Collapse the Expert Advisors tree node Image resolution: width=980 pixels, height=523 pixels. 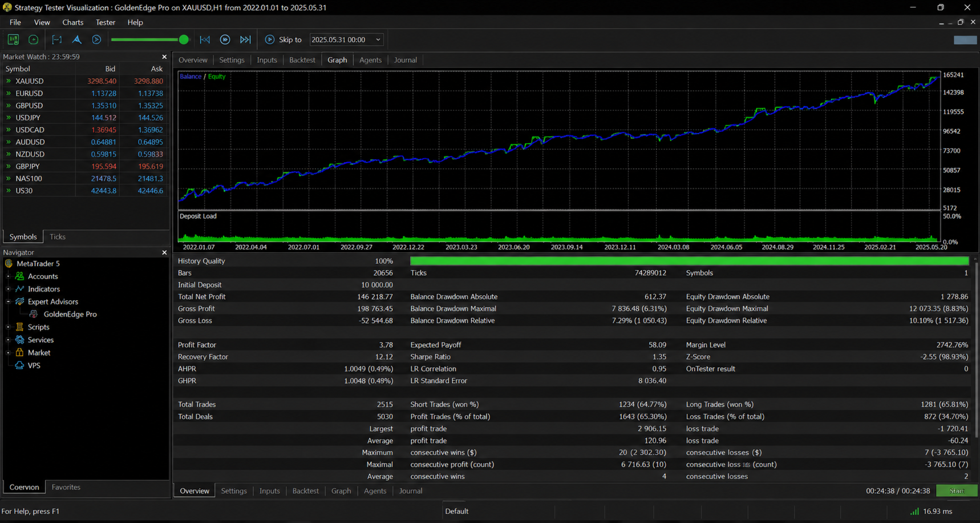click(x=8, y=301)
